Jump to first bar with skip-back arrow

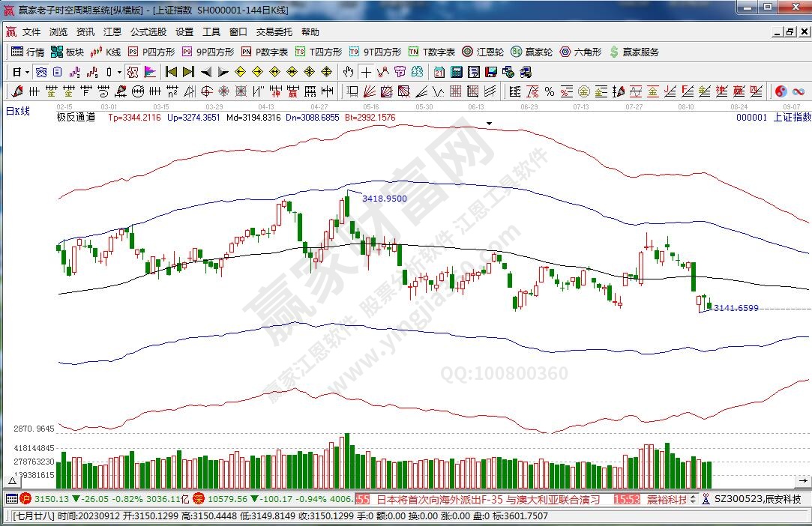(x=171, y=72)
